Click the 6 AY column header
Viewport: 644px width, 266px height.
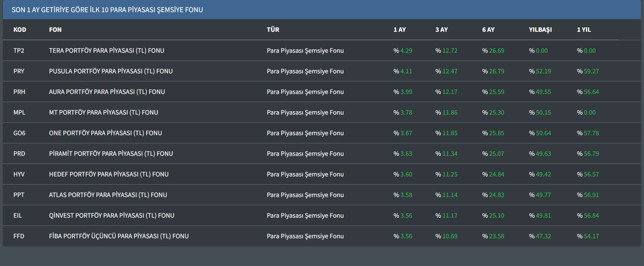[x=488, y=30]
